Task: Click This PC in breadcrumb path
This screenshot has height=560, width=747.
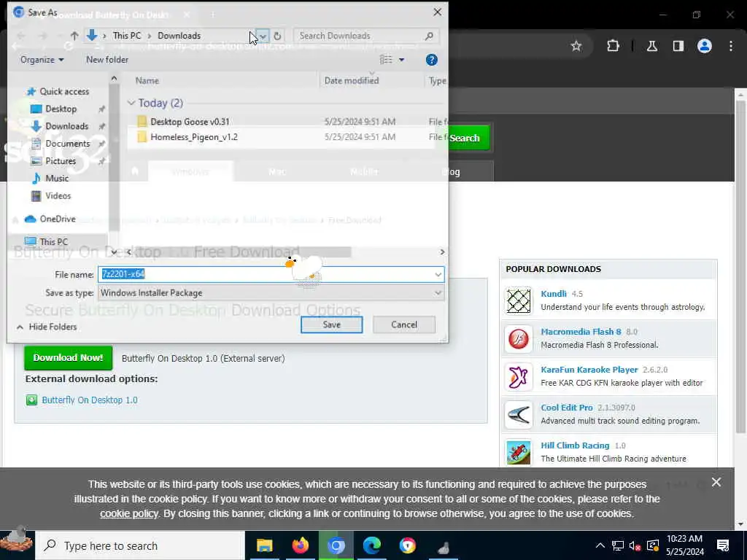Action: pyautogui.click(x=127, y=36)
